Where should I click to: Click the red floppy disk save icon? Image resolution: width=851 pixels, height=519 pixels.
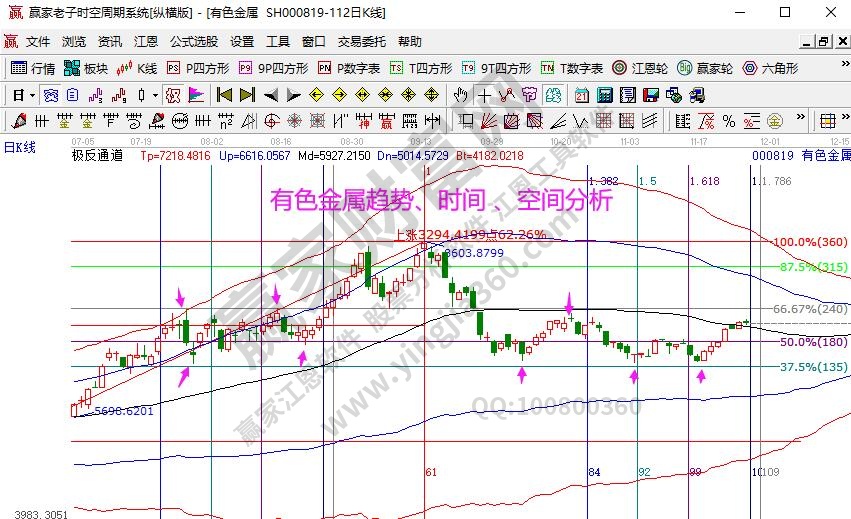click(x=650, y=95)
